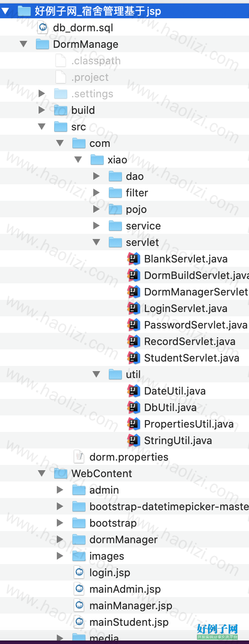Expand the pojo folder triangle
The width and height of the screenshot is (249, 644).
(96, 209)
